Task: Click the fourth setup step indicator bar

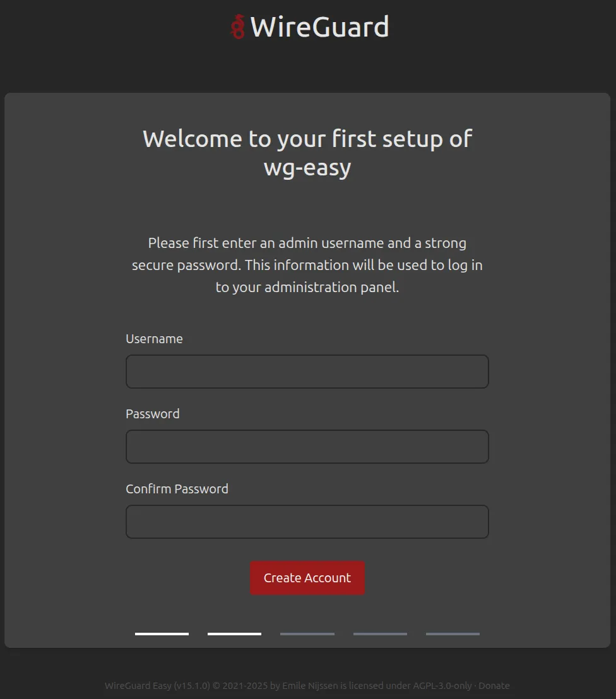Action: click(x=380, y=633)
